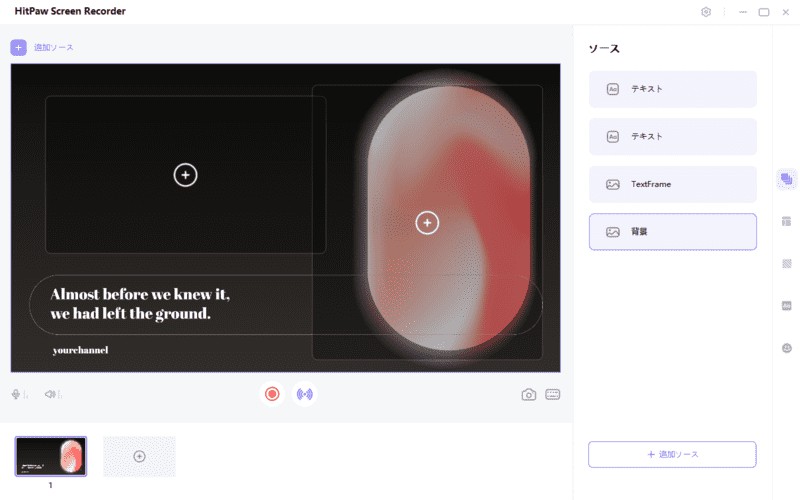
Task: Select the TextFrame source item
Action: pos(672,184)
